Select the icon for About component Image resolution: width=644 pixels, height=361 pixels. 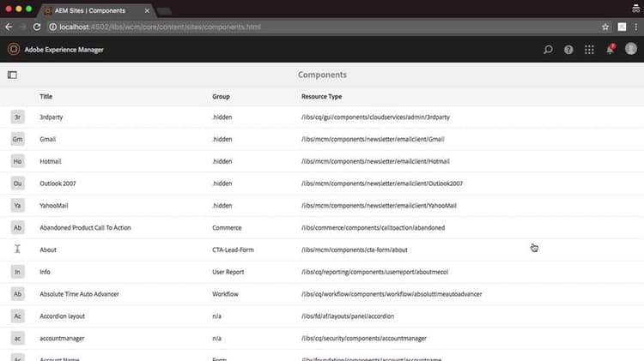tap(18, 249)
